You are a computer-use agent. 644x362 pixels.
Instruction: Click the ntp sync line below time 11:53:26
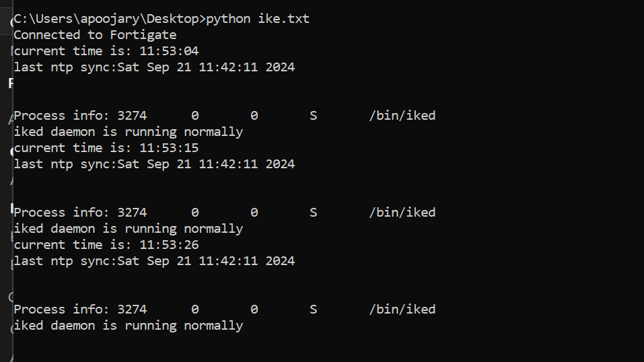coord(154,261)
